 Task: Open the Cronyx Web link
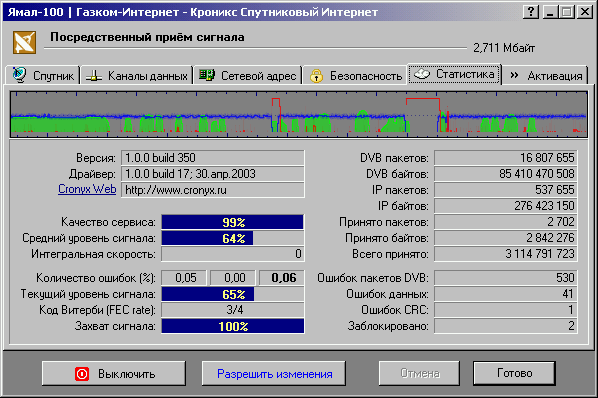coord(87,189)
